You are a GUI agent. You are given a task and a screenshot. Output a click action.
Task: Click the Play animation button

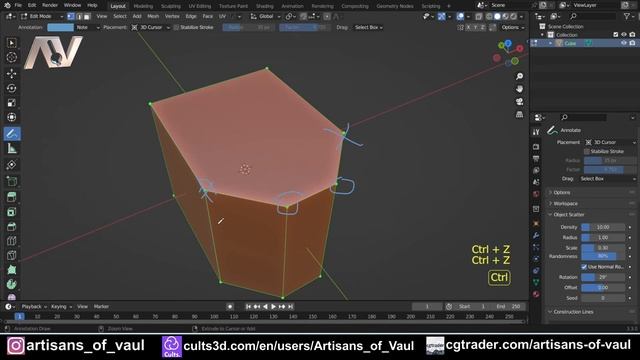click(x=273, y=307)
